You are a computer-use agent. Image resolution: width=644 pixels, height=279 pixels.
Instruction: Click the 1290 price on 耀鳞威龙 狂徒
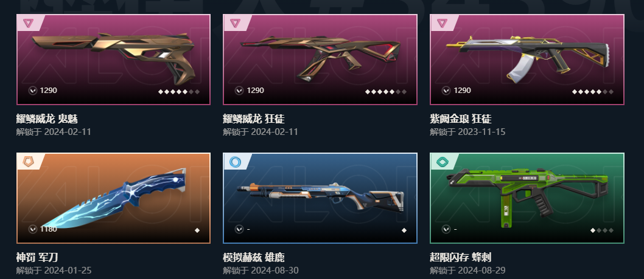[256, 90]
